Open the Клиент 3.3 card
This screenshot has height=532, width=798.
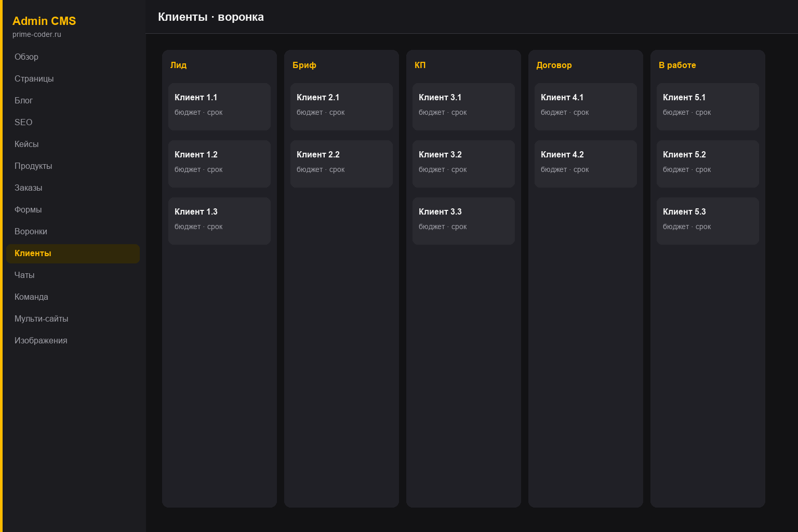tap(463, 221)
